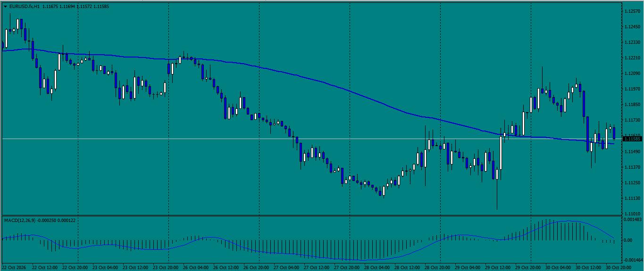Click the 23 Oct 12:00 time label
The width and height of the screenshot is (644, 271).
(x=135, y=267)
